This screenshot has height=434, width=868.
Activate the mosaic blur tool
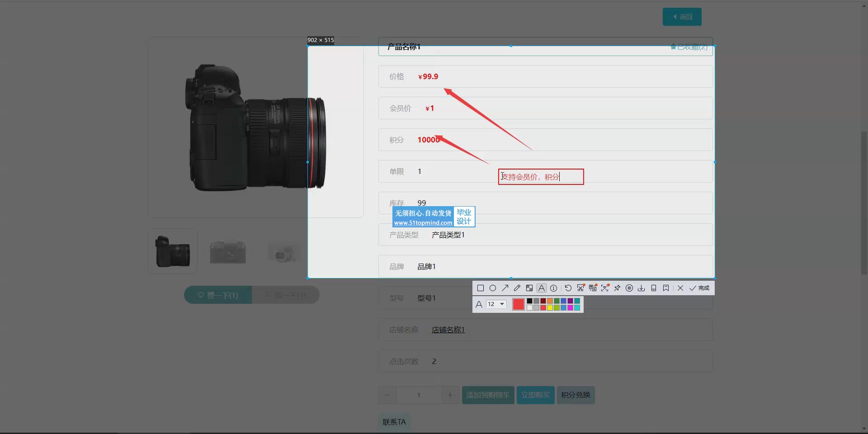(x=529, y=288)
